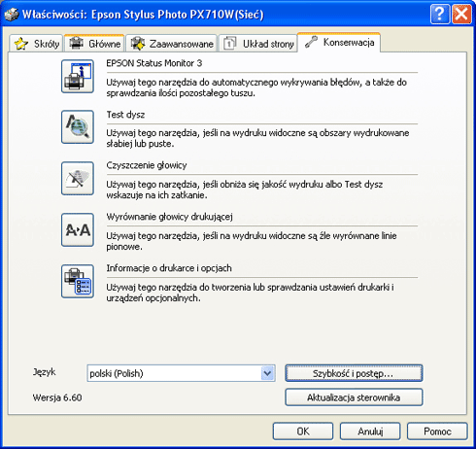Select the Konserwacja tab
Image resolution: width=476 pixels, height=449 pixels.
[x=339, y=42]
